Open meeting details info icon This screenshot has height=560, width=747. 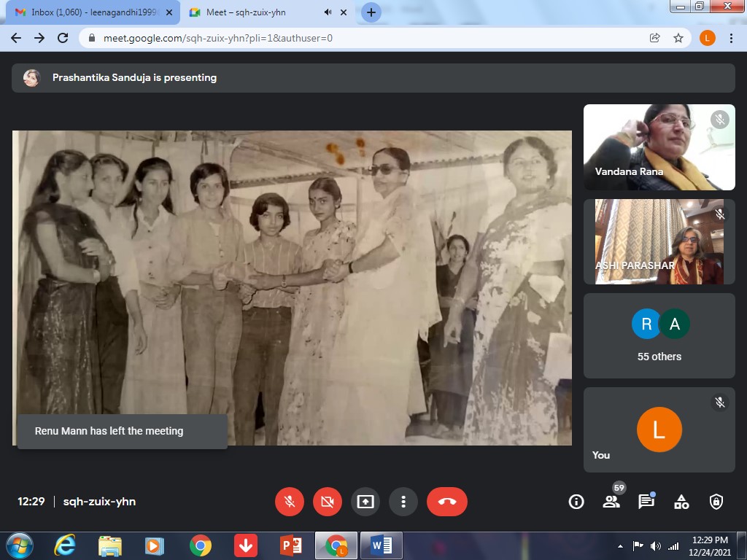click(576, 502)
